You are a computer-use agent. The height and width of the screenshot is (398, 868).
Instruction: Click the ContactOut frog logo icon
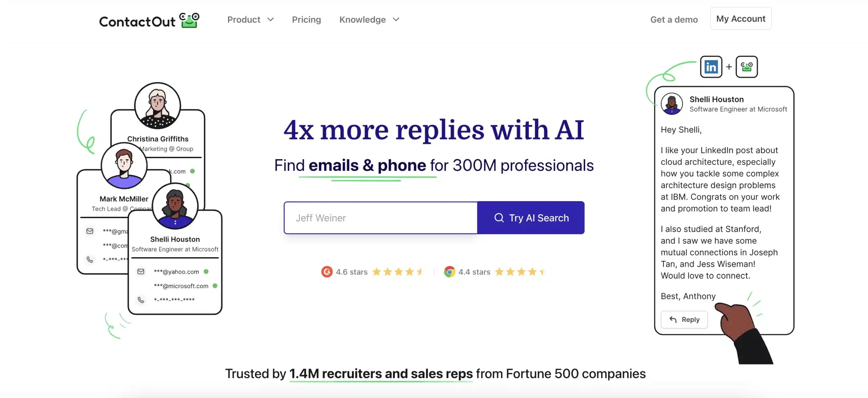[189, 21]
